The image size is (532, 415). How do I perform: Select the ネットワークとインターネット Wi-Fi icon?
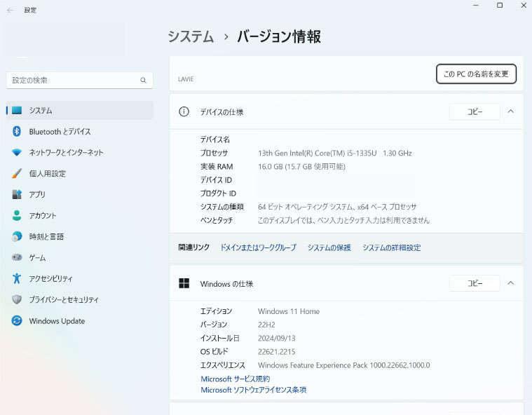tap(17, 153)
